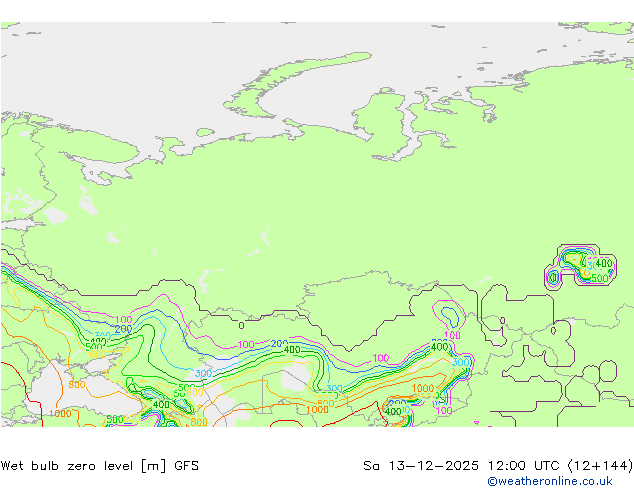Click the 400 label in the isolated eastern contour cluster
The height and width of the screenshot is (490, 634).
tap(604, 263)
